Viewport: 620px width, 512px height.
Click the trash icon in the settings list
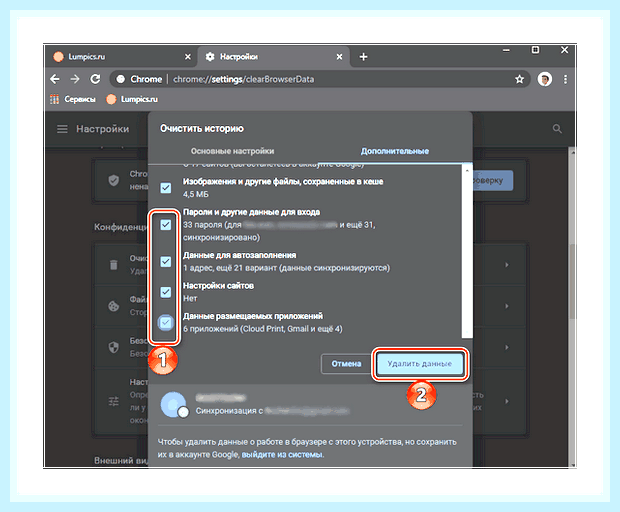tap(113, 265)
